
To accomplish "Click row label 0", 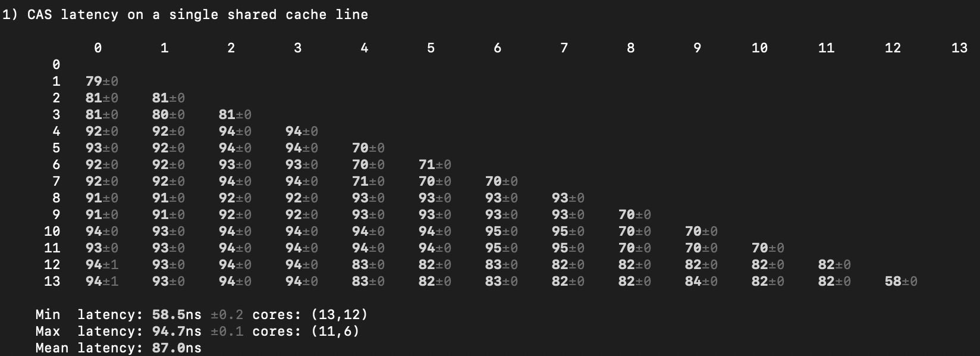I will click(x=56, y=65).
